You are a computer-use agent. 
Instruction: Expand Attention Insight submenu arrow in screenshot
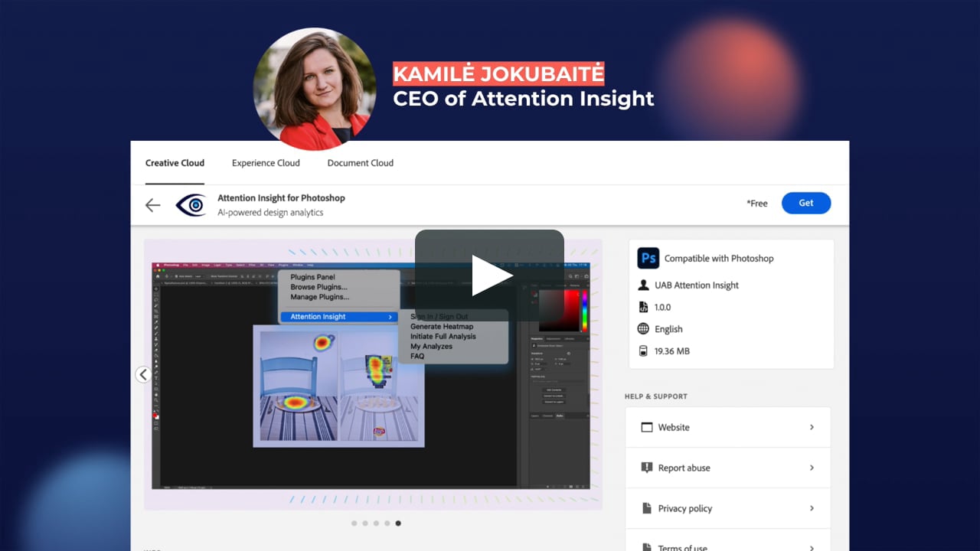390,317
